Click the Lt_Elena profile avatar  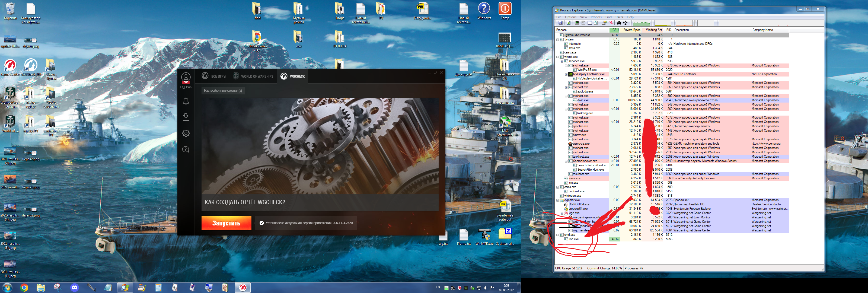click(186, 78)
